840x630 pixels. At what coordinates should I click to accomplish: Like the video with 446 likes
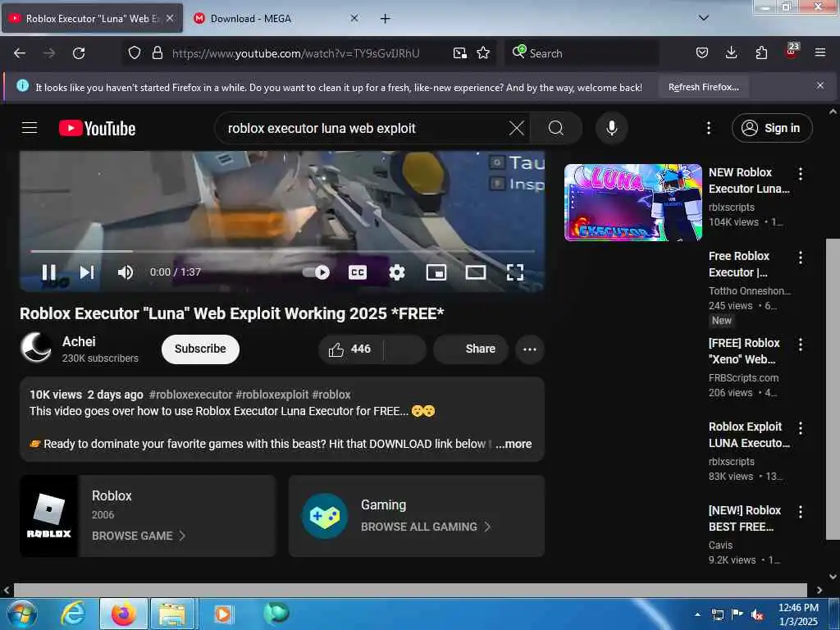[x=350, y=349]
